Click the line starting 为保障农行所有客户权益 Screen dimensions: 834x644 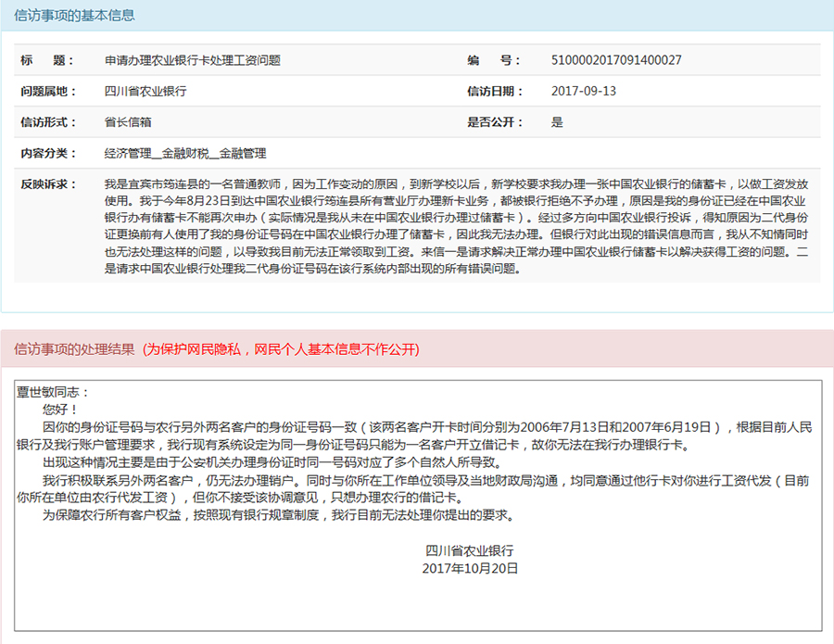click(278, 515)
